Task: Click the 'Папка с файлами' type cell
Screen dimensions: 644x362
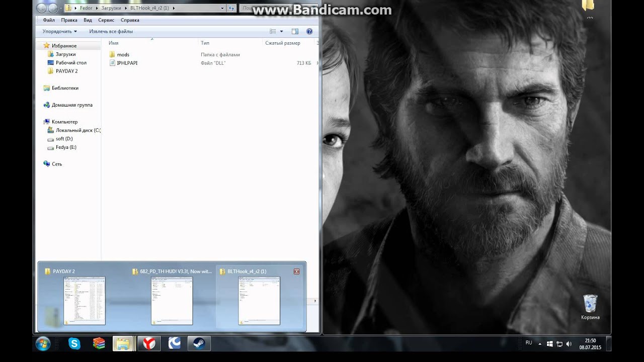Action: pos(220,54)
